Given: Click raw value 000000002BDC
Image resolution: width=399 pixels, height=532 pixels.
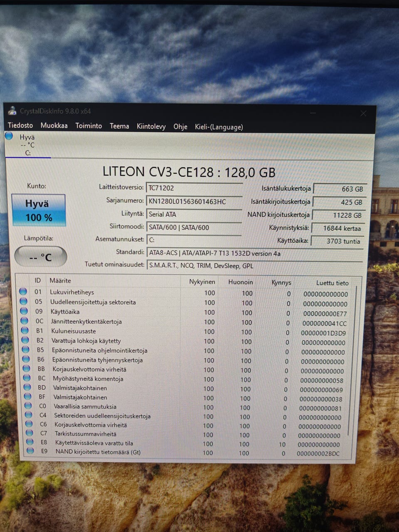Looking at the screenshot, I should (318, 453).
